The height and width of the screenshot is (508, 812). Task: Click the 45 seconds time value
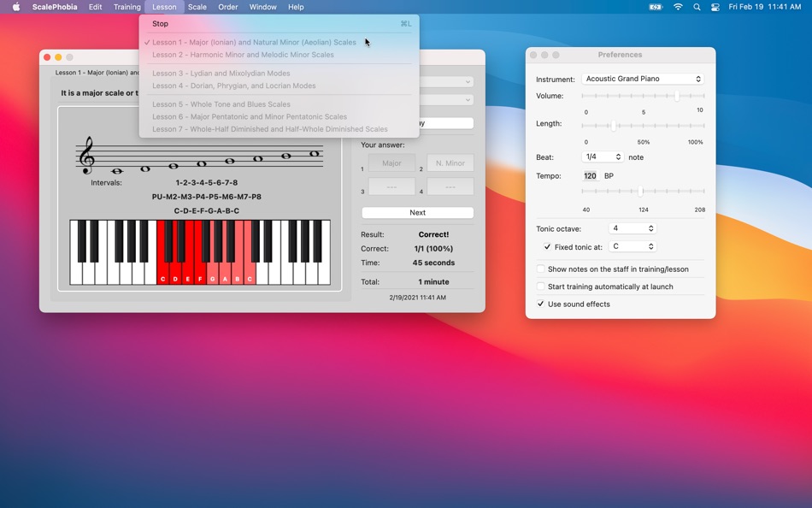tap(433, 263)
